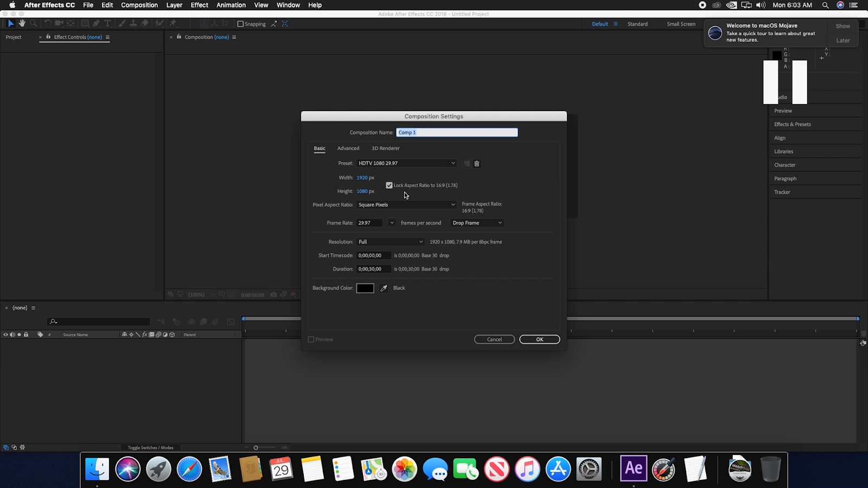Open the Default workspace menu

616,24
